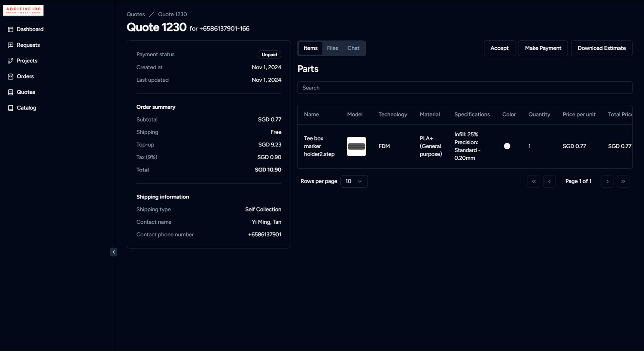Open the Projects section
Screen dimensions: 644x351
click(x=27, y=61)
